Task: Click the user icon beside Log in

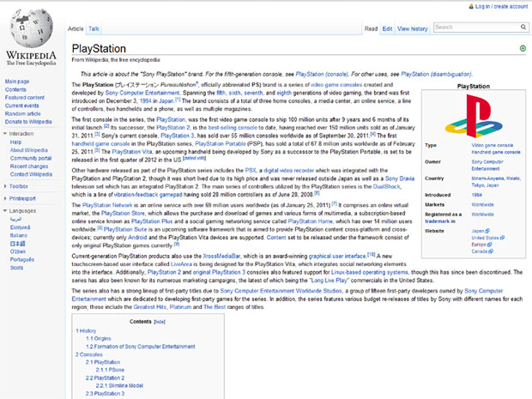Action: coord(471,6)
